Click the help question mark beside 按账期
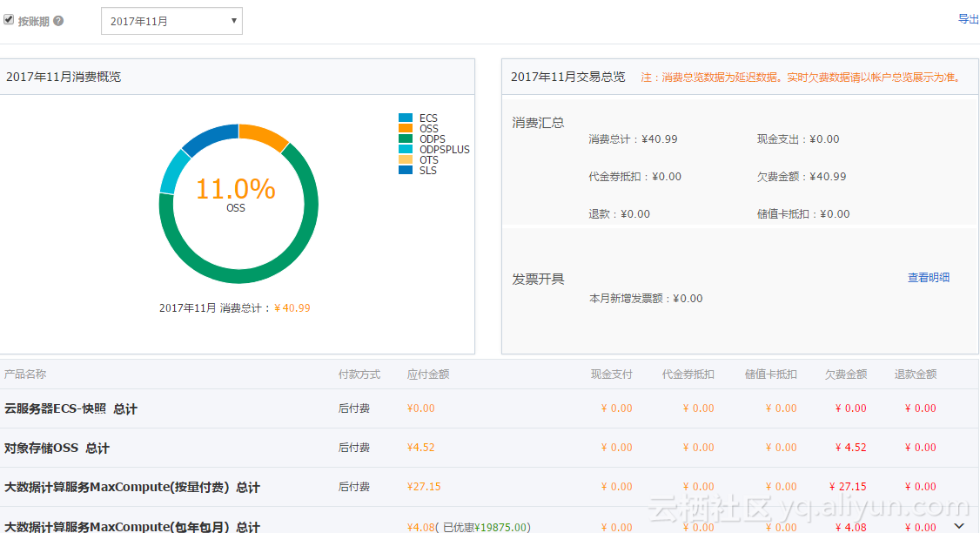The image size is (980, 533). click(x=59, y=21)
